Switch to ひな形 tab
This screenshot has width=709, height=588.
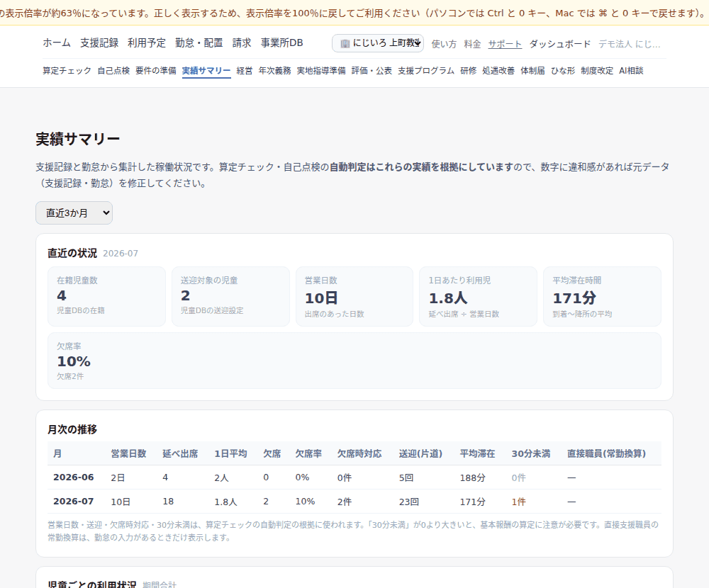[563, 71]
